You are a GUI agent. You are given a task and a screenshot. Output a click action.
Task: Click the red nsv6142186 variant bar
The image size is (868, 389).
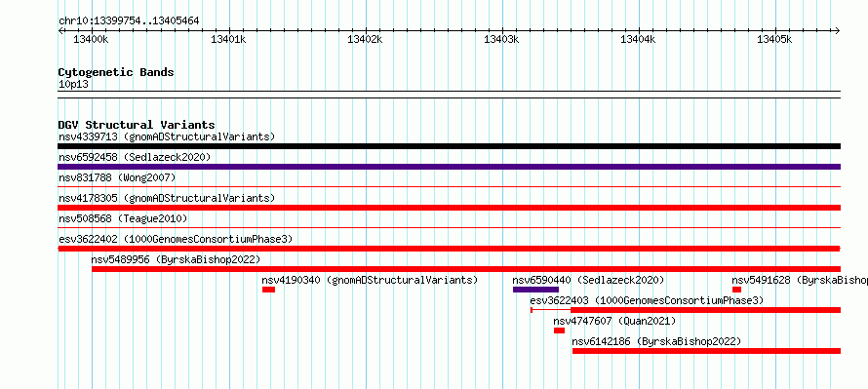tap(706, 351)
